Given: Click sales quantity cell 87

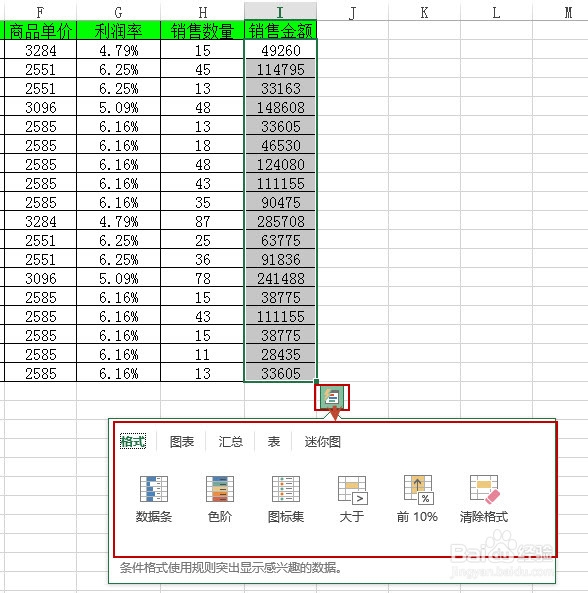Looking at the screenshot, I should click(x=202, y=220).
